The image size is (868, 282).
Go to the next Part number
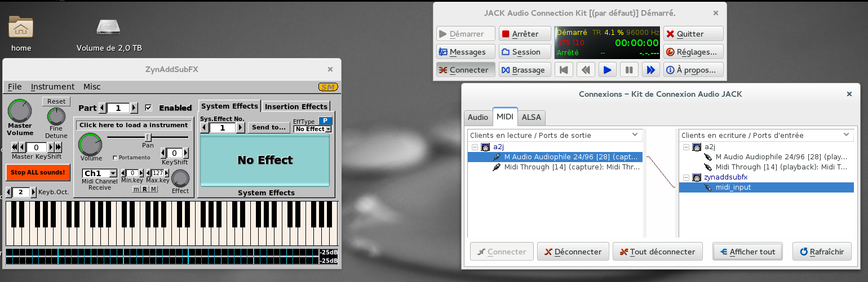[x=134, y=108]
